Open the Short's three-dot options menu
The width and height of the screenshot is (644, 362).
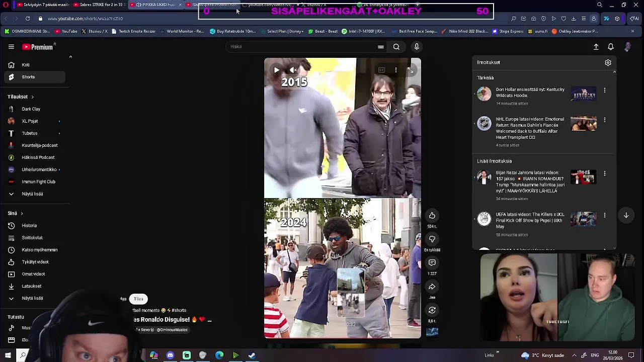pos(396,70)
